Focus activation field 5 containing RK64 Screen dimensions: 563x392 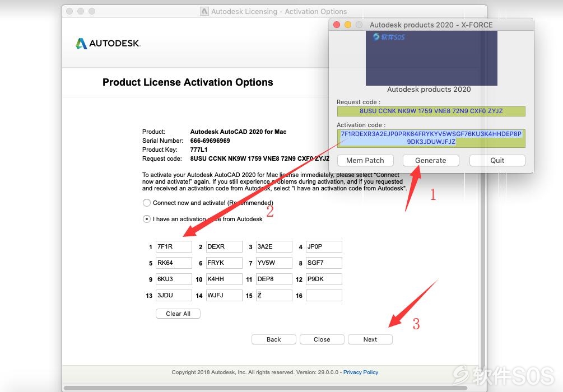174,263
